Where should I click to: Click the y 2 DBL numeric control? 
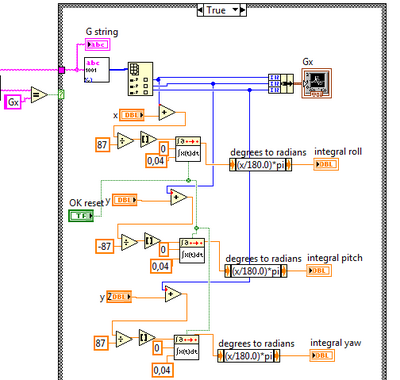(119, 296)
